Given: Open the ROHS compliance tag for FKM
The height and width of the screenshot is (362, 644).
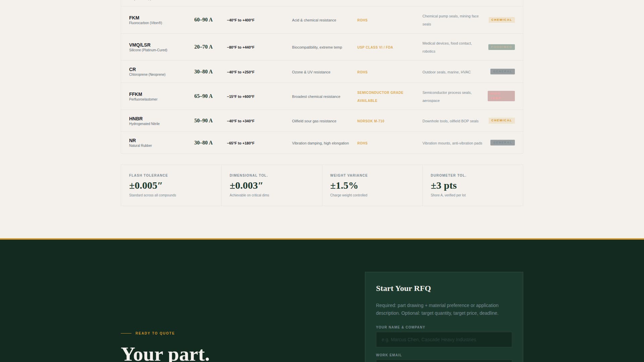Looking at the screenshot, I should (x=362, y=20).
